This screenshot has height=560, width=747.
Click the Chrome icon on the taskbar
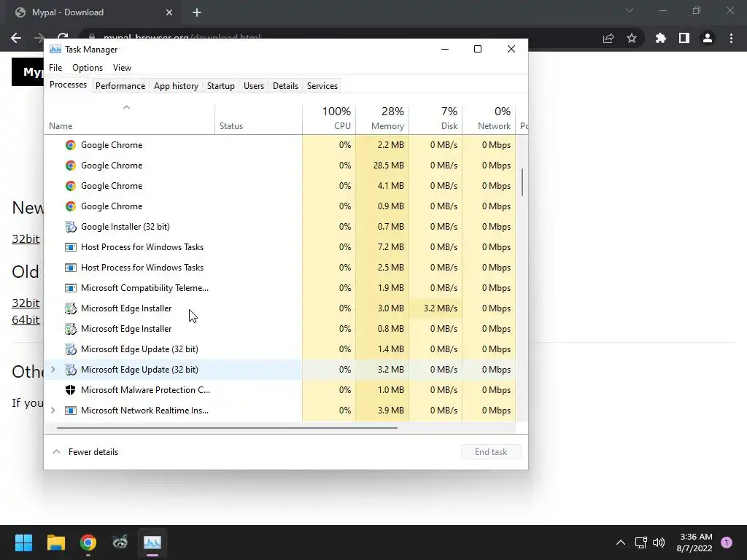[x=88, y=542]
